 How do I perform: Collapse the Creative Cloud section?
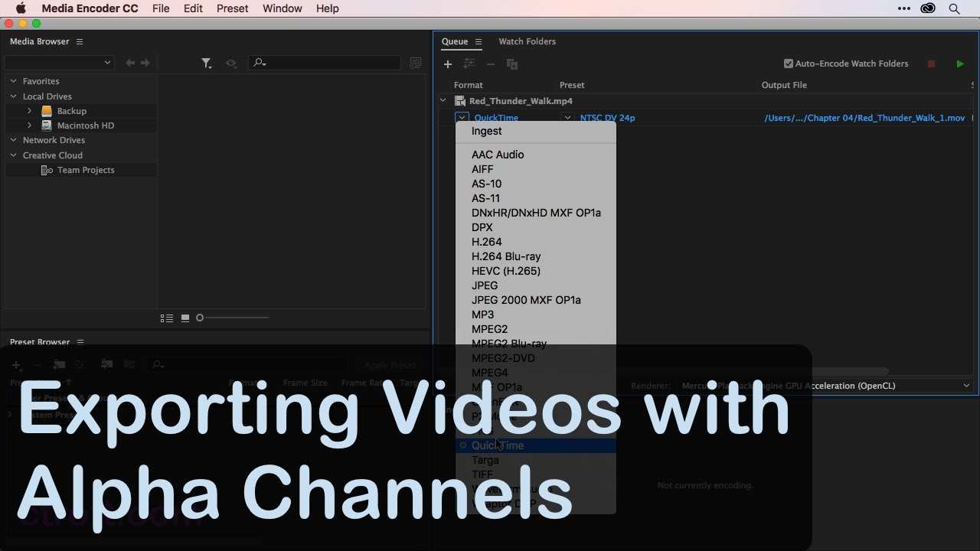click(13, 155)
